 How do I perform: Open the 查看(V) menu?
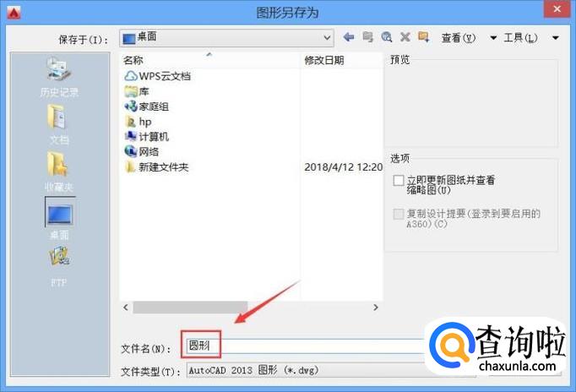tap(458, 38)
